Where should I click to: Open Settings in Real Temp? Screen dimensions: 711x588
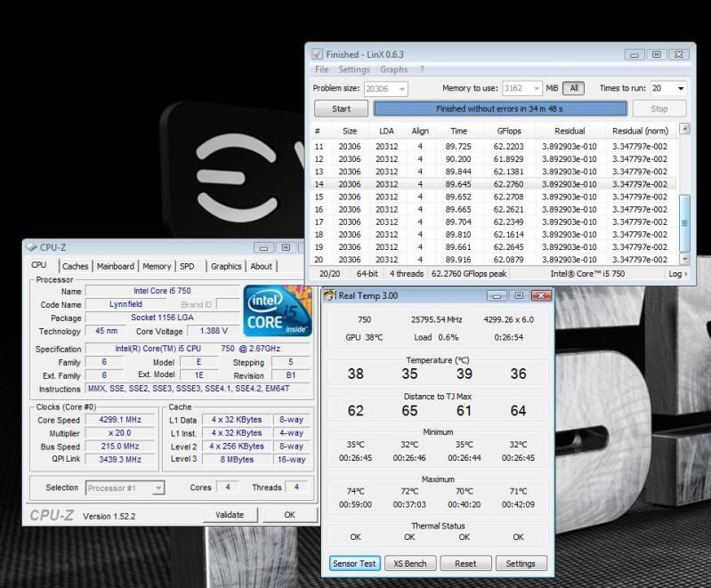tap(521, 563)
